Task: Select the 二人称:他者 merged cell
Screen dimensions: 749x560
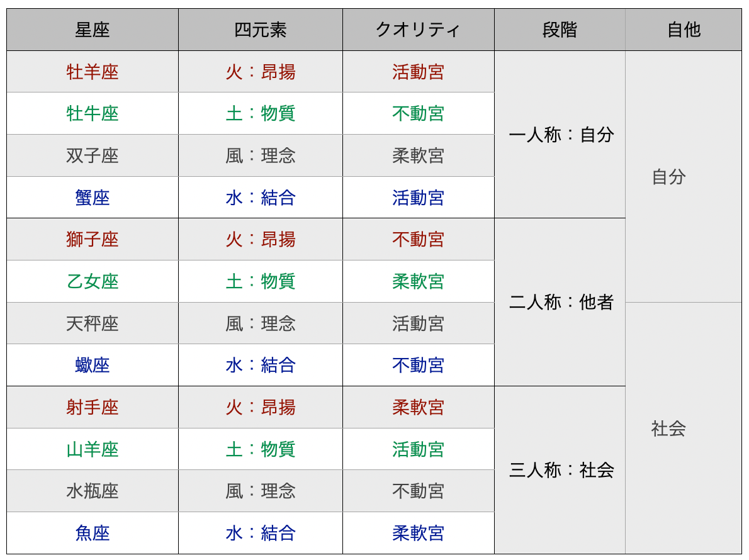Action: point(560,303)
